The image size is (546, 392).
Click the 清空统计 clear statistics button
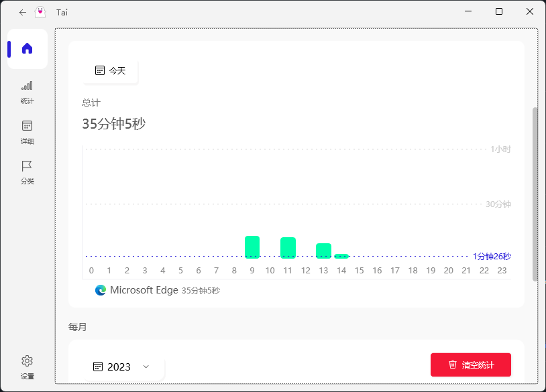point(471,365)
